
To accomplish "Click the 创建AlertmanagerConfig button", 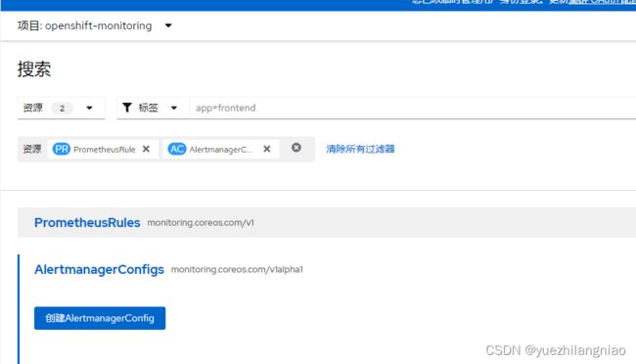I will [100, 318].
